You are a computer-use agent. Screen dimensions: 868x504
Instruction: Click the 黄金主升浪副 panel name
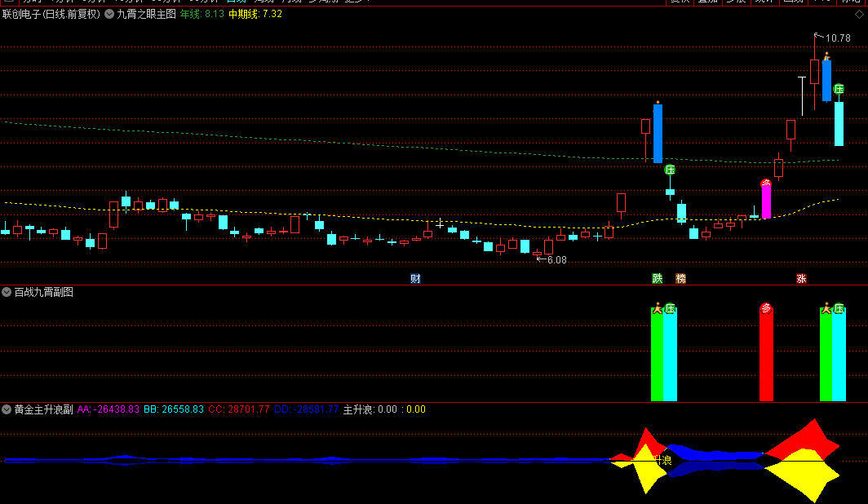44,409
